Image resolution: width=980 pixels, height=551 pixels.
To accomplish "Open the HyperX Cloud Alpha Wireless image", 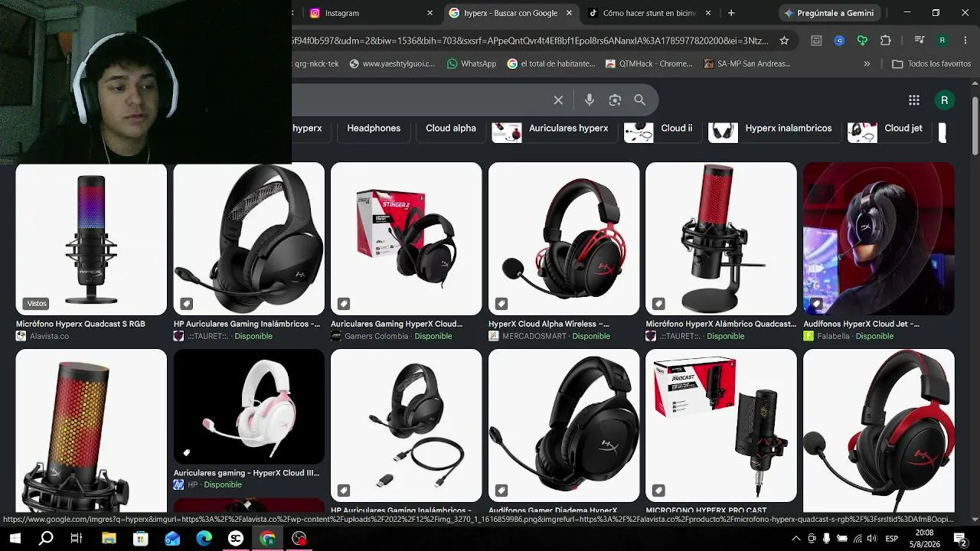I will click(563, 239).
